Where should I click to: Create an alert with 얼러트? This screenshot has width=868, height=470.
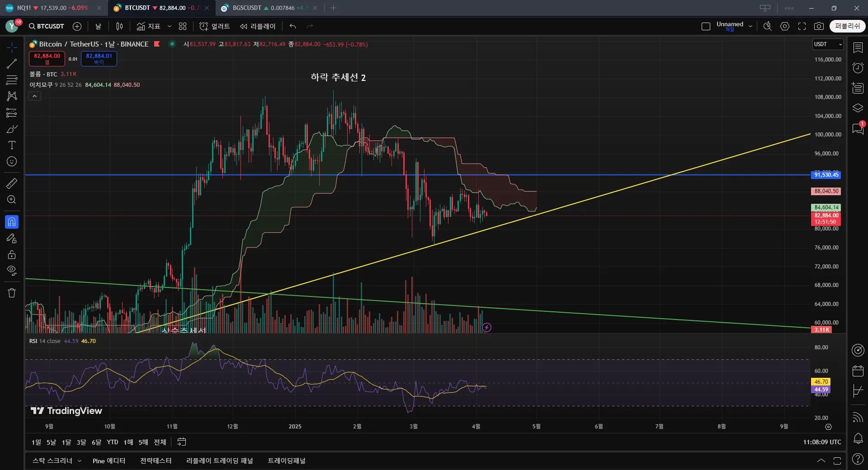[215, 26]
